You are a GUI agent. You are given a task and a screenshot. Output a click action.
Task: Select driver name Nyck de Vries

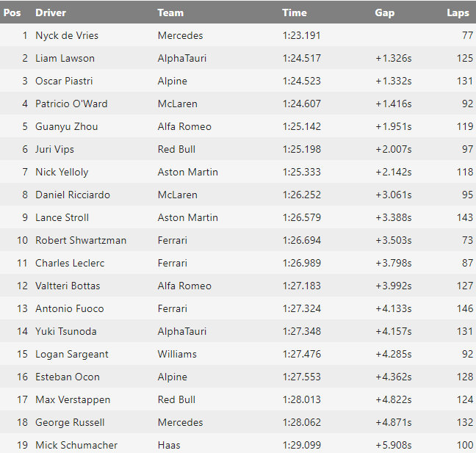[x=67, y=35]
